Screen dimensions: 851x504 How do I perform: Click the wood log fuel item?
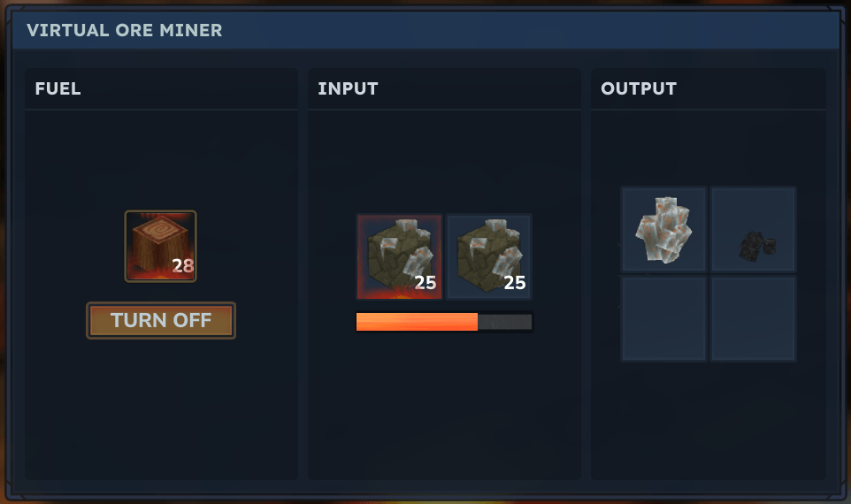pyautogui.click(x=160, y=246)
